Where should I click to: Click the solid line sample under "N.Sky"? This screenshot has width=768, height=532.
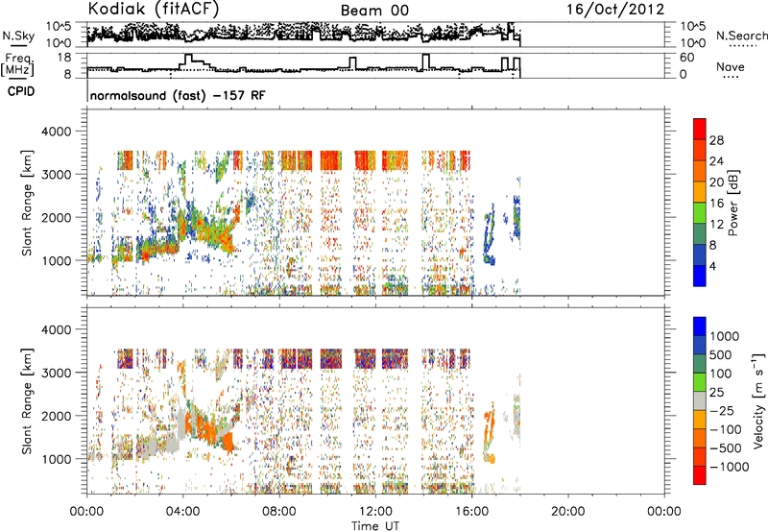[x=18, y=46]
